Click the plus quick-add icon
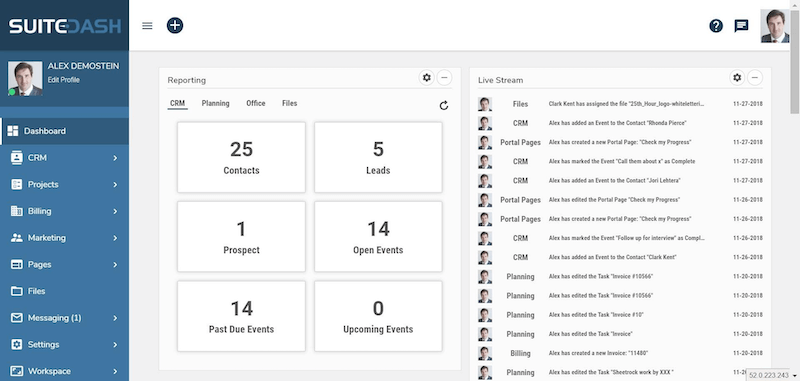This screenshot has width=800, height=381. 175,26
